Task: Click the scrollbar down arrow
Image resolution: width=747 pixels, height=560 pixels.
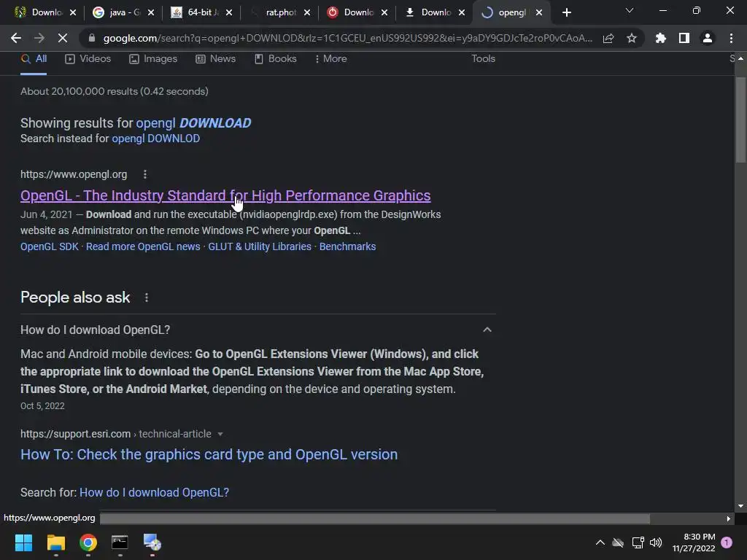Action: [x=740, y=506]
